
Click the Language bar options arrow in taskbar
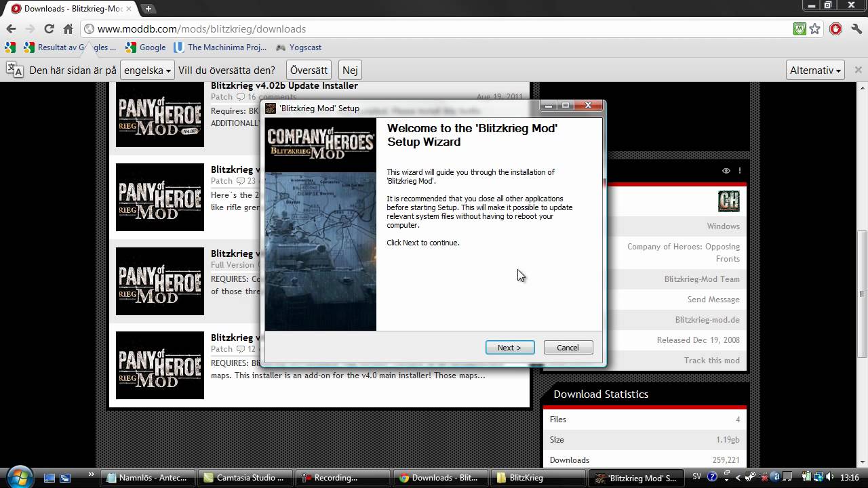pos(726,480)
